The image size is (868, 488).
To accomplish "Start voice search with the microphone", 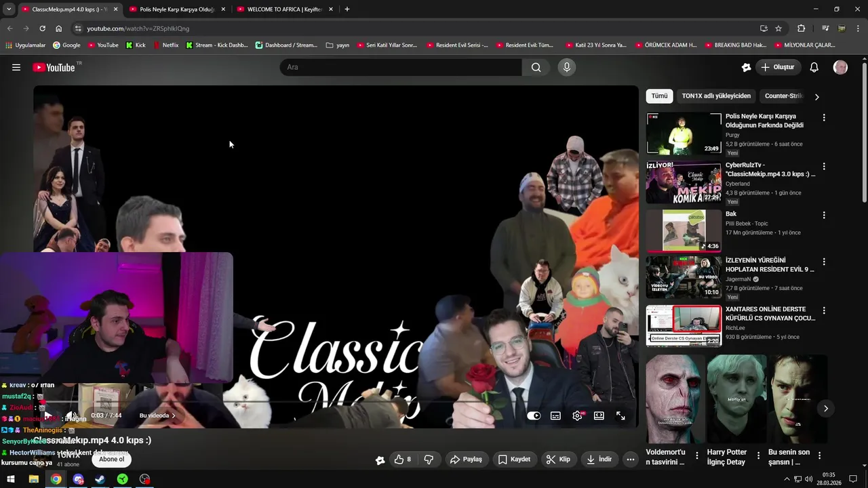I will coord(567,67).
